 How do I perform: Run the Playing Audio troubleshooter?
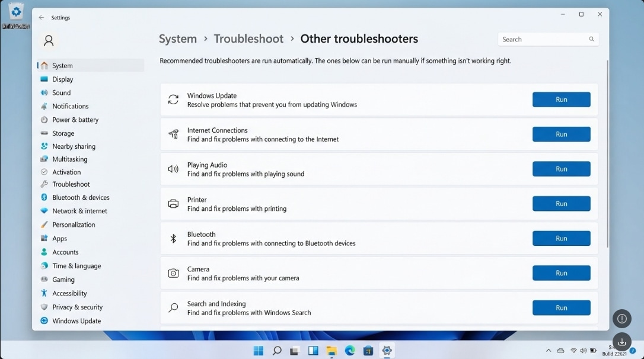coord(562,169)
